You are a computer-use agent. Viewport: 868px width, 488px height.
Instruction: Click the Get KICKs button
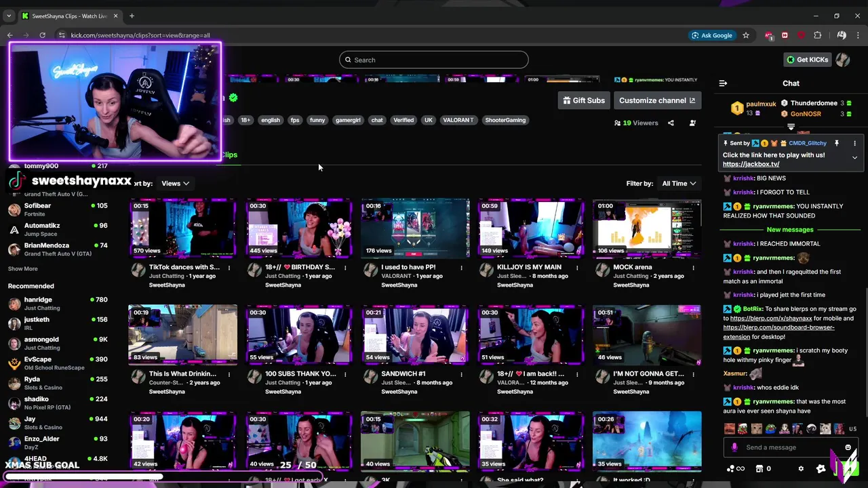click(x=807, y=60)
